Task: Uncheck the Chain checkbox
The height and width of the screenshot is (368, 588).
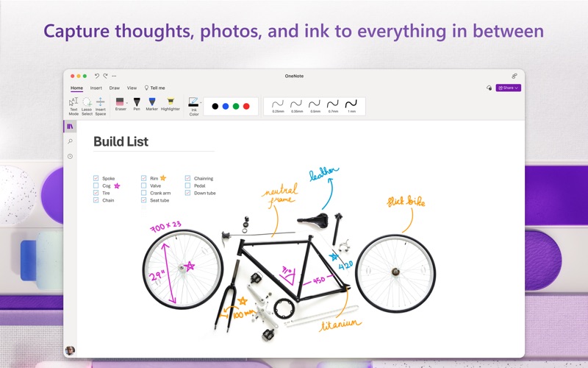Action: click(96, 200)
